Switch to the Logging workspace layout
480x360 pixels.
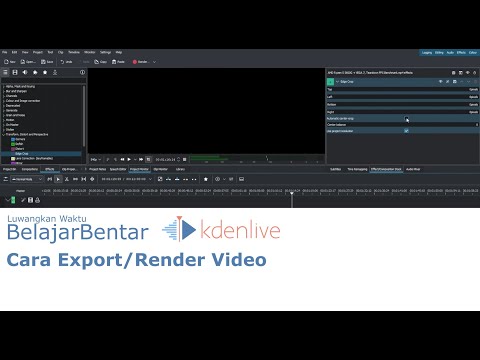(x=427, y=53)
